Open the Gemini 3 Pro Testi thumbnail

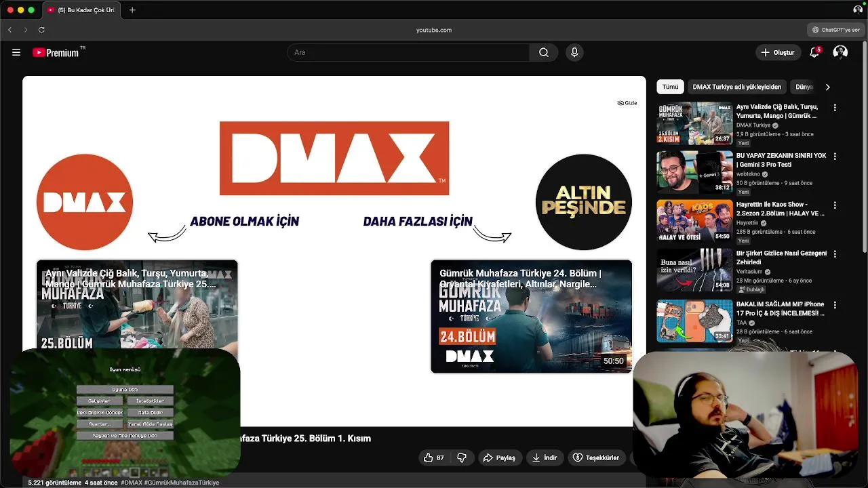click(x=694, y=172)
